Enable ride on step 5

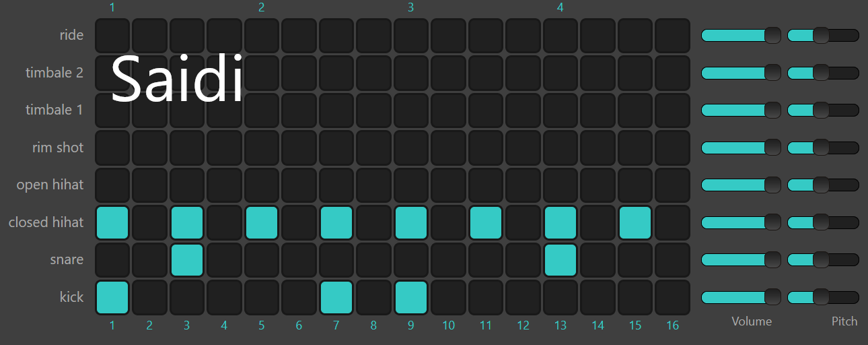tap(261, 36)
